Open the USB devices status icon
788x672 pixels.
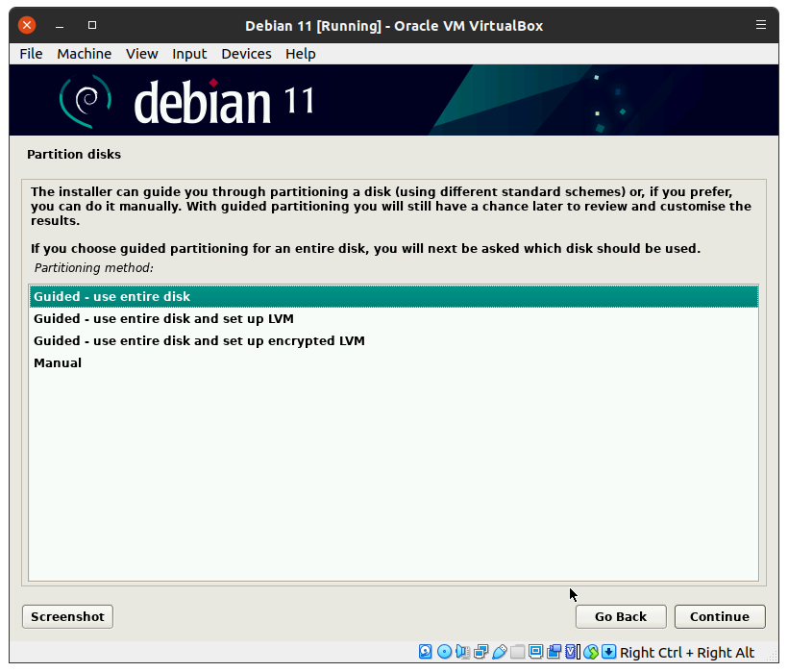(x=499, y=652)
